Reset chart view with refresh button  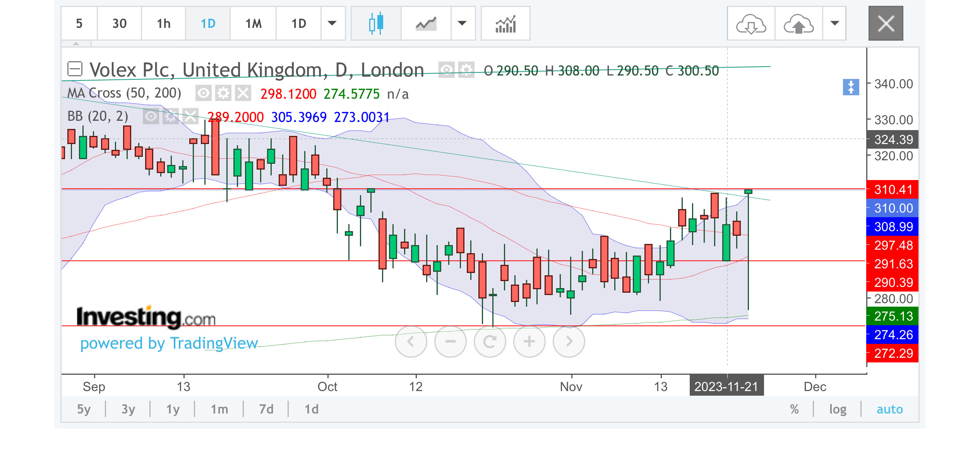click(490, 341)
